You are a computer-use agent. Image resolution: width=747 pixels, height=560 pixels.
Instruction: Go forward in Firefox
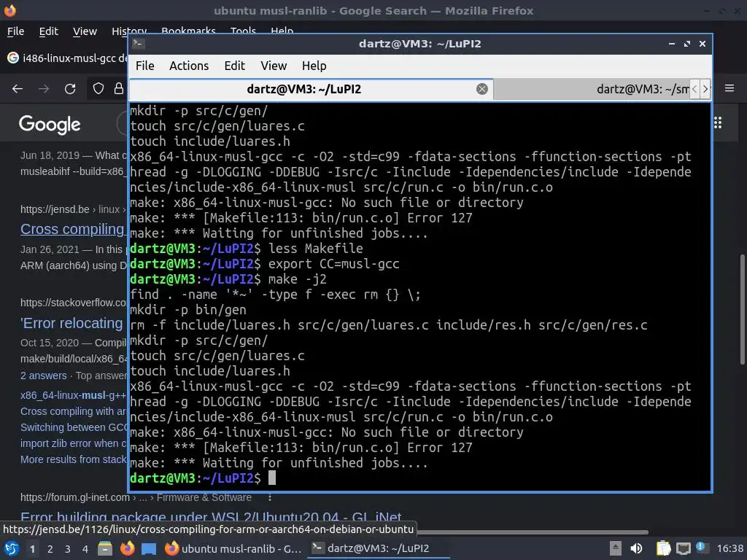coord(44,88)
